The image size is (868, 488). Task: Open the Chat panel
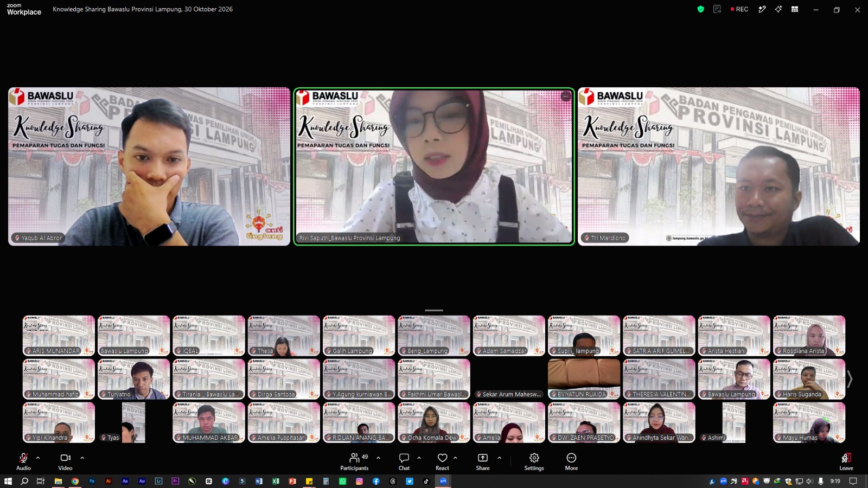pyautogui.click(x=404, y=461)
